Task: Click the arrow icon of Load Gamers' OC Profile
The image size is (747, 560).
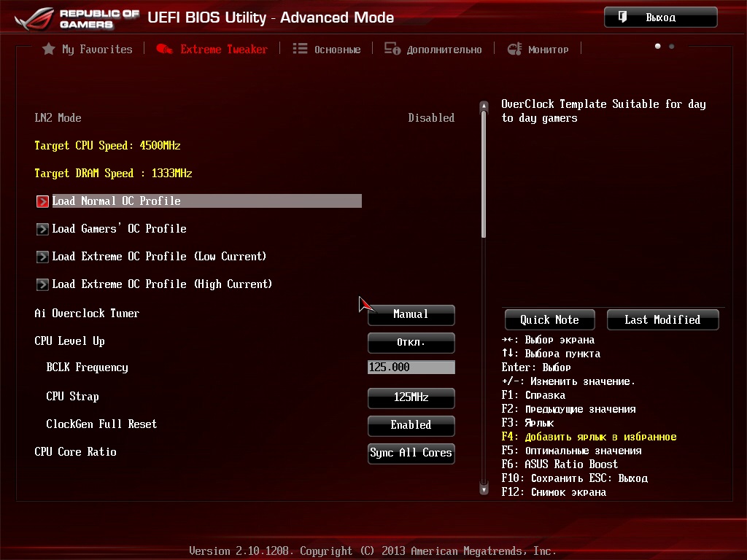Action: tap(42, 229)
